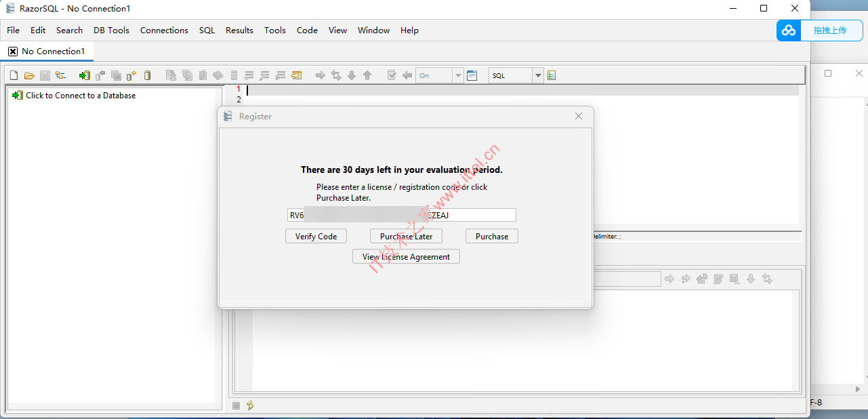The image size is (868, 419).
Task: Open the Tools menu
Action: [x=274, y=31]
